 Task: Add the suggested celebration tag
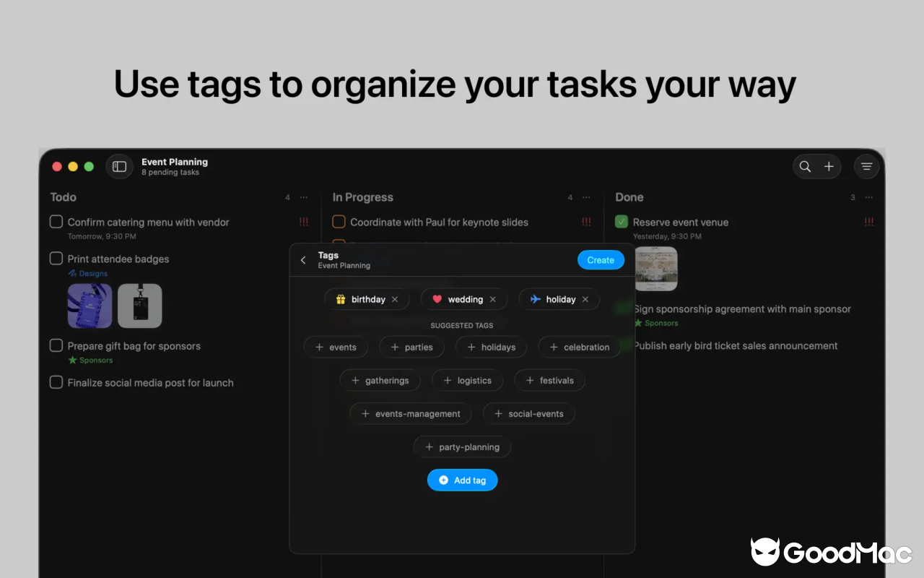pyautogui.click(x=579, y=347)
